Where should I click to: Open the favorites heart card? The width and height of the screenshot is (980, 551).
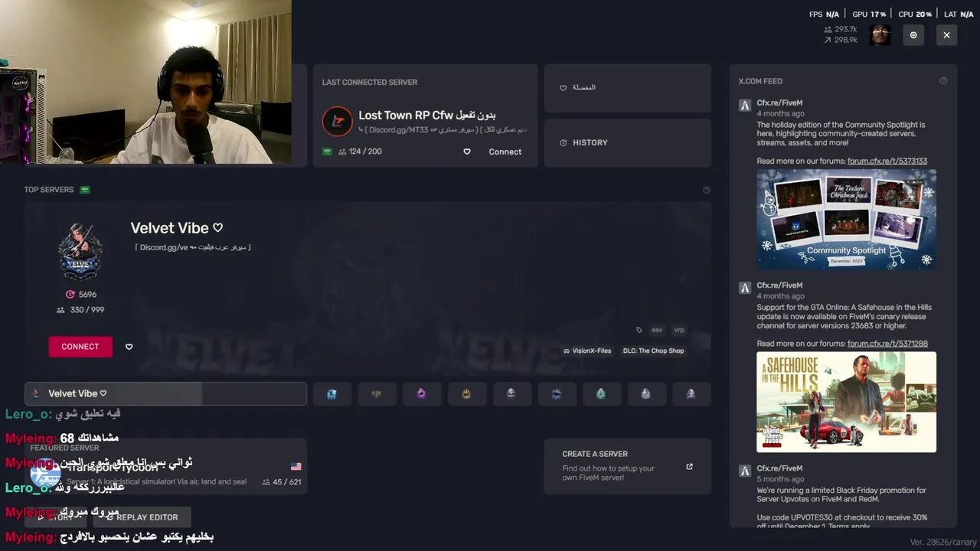(x=628, y=88)
